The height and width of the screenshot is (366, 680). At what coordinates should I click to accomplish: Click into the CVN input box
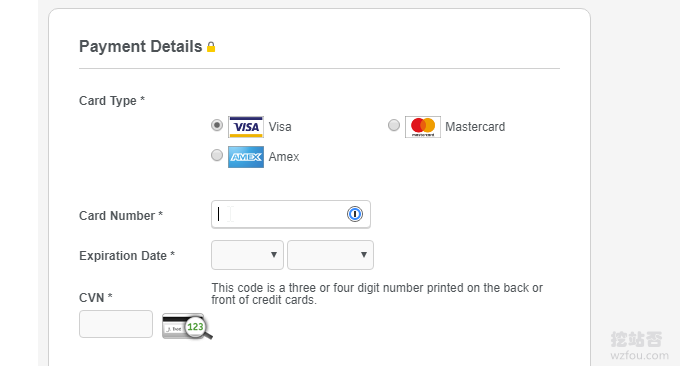click(116, 324)
